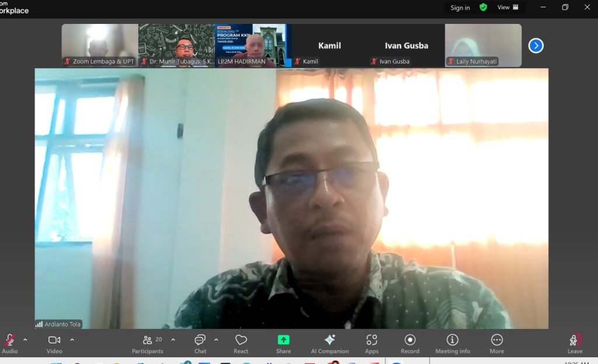
Task: Open the Chat panel
Action: tap(200, 343)
